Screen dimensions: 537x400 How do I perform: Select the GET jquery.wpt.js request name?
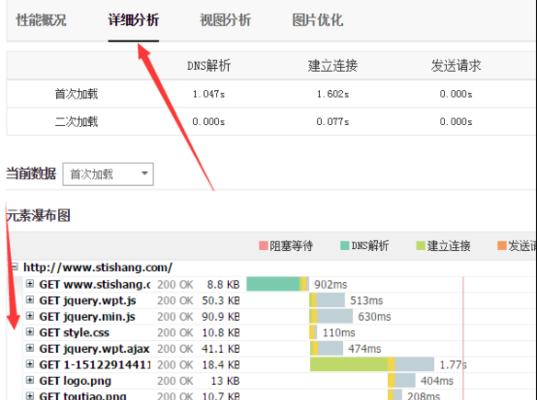pos(88,300)
